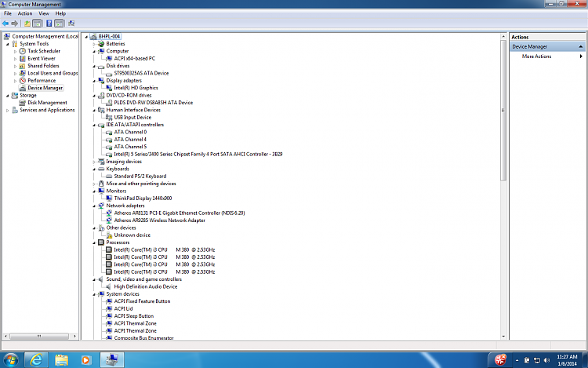Select ACPI x64-based PC entry
Screen dimensions: 588x368
pos(134,59)
